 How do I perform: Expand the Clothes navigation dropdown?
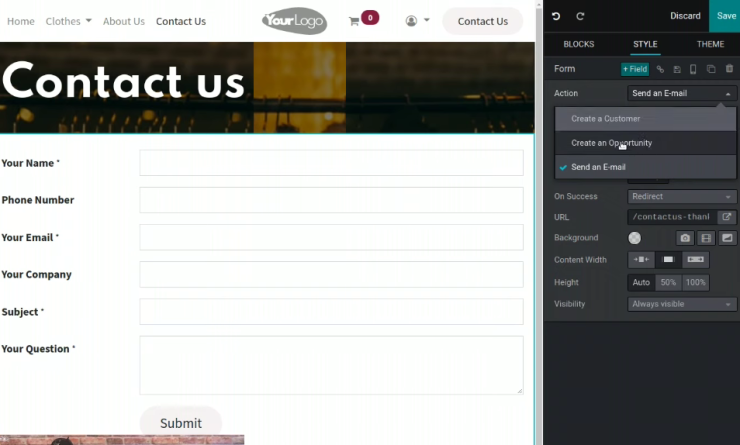point(68,21)
